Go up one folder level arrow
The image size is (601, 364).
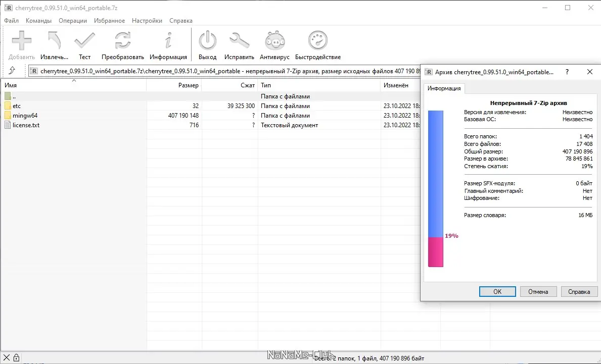(x=12, y=70)
